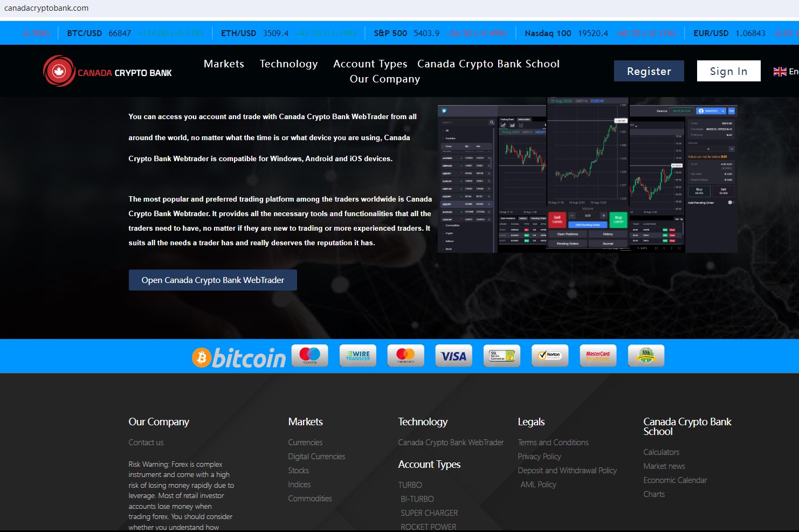Click the Canada Crypto Bank logo
Screen dimensions: 799x532
(x=108, y=71)
